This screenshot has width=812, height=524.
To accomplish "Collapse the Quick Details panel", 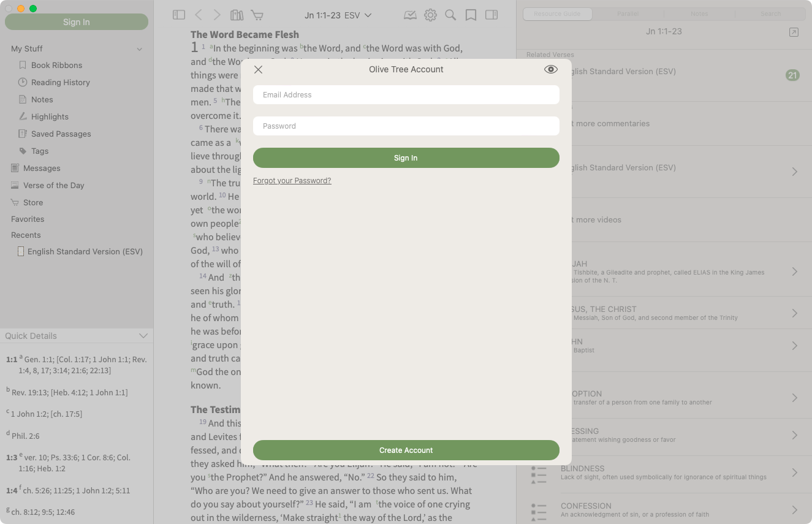I will 143,336.
